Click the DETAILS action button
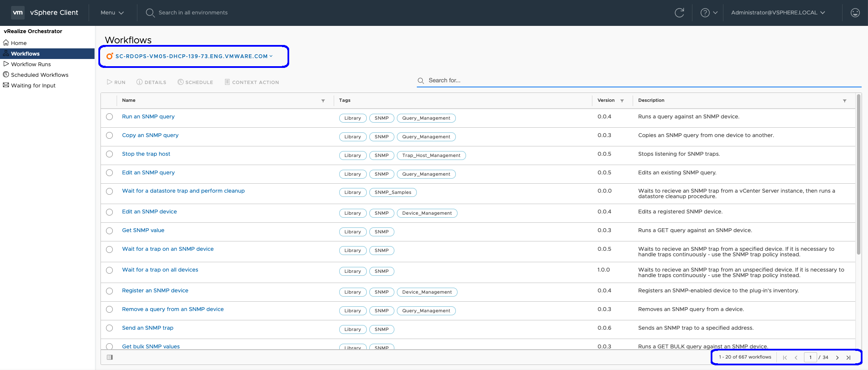The height and width of the screenshot is (370, 868). (151, 82)
